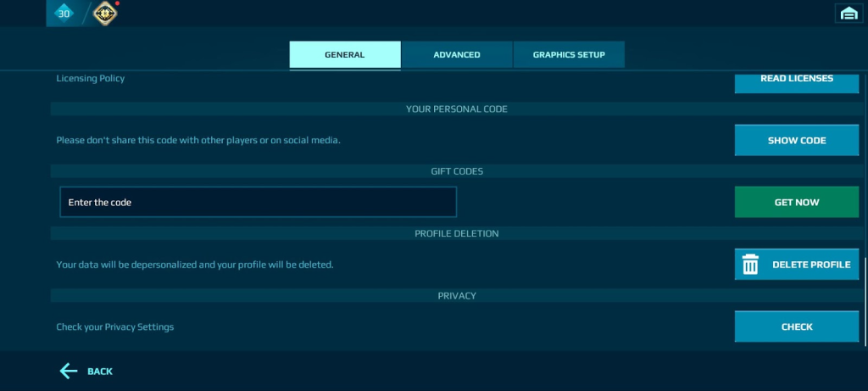The image size is (868, 391).
Task: Reveal personal code with Show Code
Action: 796,140
